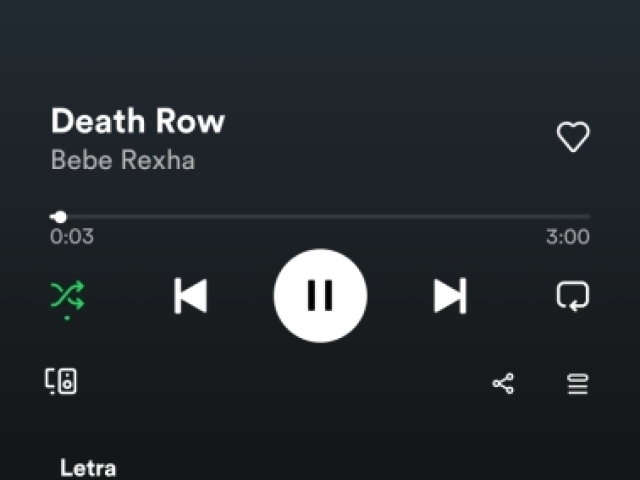
Task: Turn off the green shuffle mode
Action: 67,295
